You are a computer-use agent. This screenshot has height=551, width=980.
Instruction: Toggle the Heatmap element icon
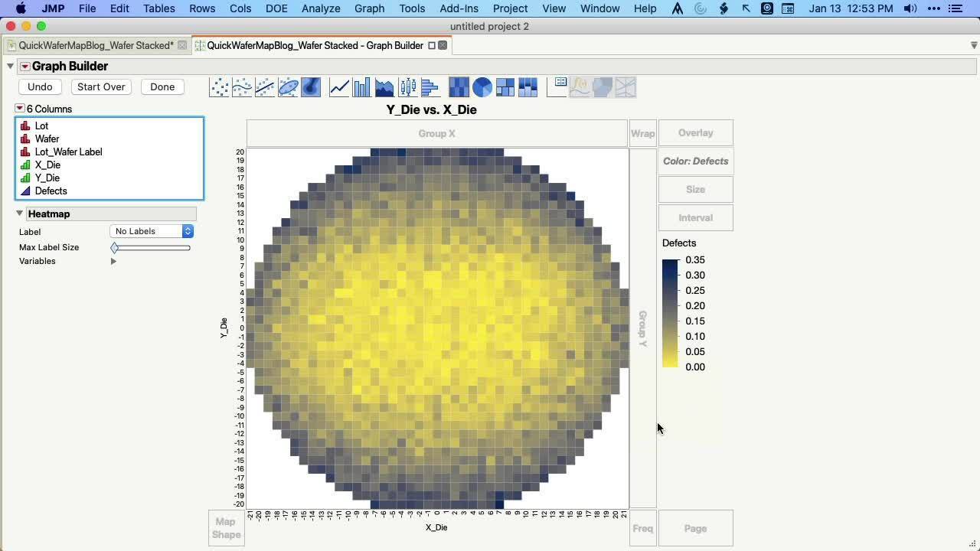pyautogui.click(x=459, y=87)
